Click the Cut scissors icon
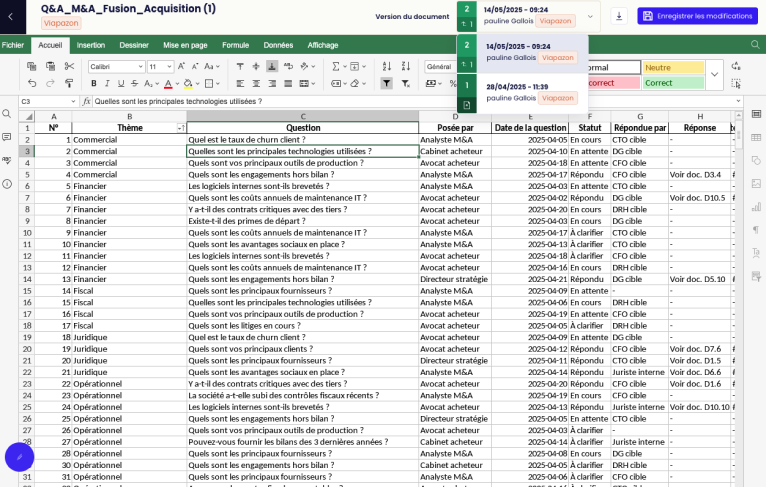The image size is (766, 487). pyautogui.click(x=69, y=66)
